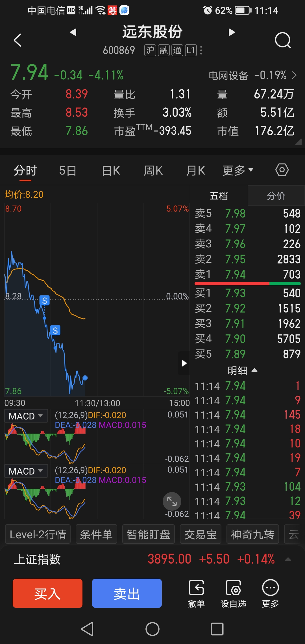Open Level-2行情 button
This screenshot has width=305, height=644.
point(38,534)
